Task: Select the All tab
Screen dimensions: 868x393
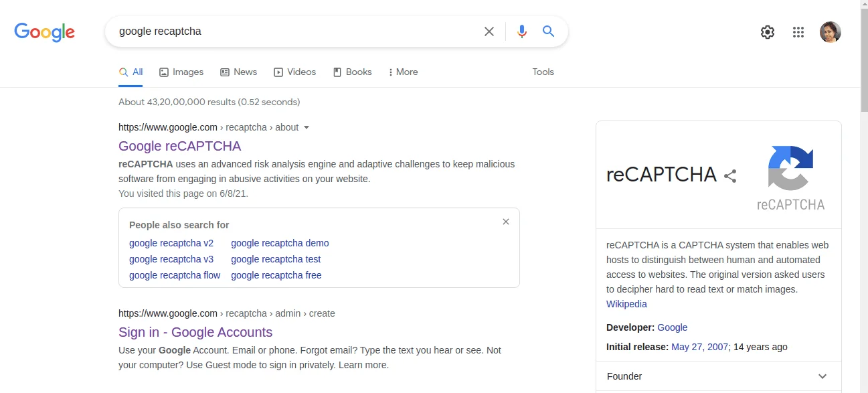Action: click(x=131, y=72)
